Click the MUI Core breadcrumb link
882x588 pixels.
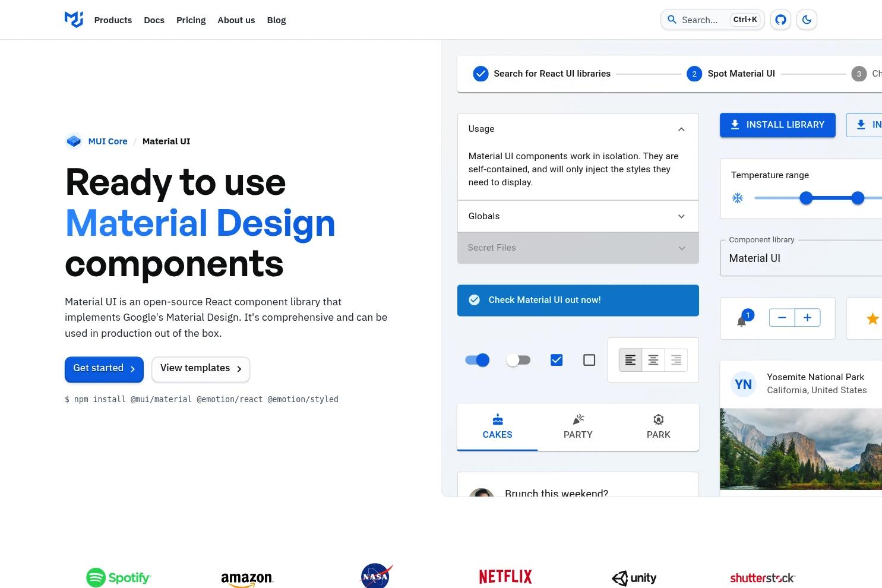tap(108, 141)
